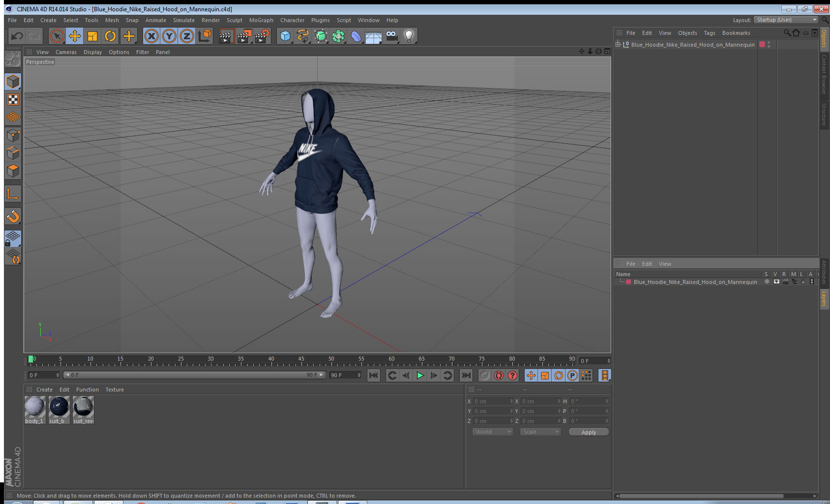The image size is (830, 504).
Task: Open the Layout dropdown Startup (User)
Action: [x=786, y=20]
